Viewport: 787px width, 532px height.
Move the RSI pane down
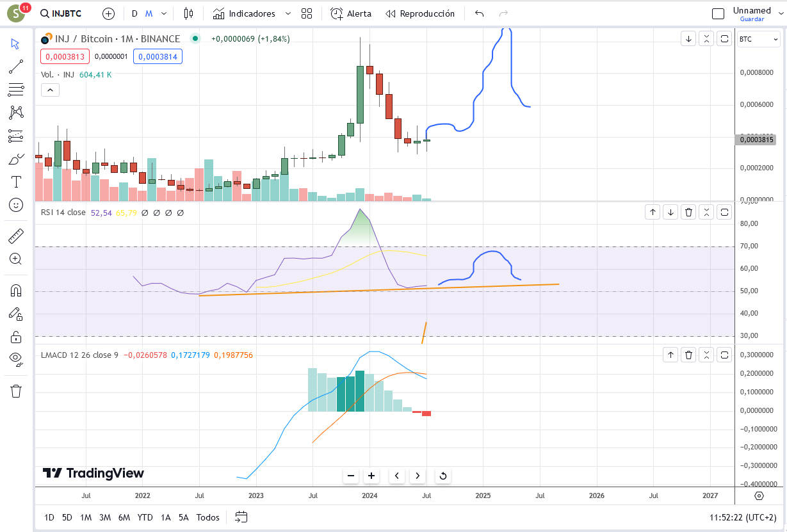pos(670,212)
